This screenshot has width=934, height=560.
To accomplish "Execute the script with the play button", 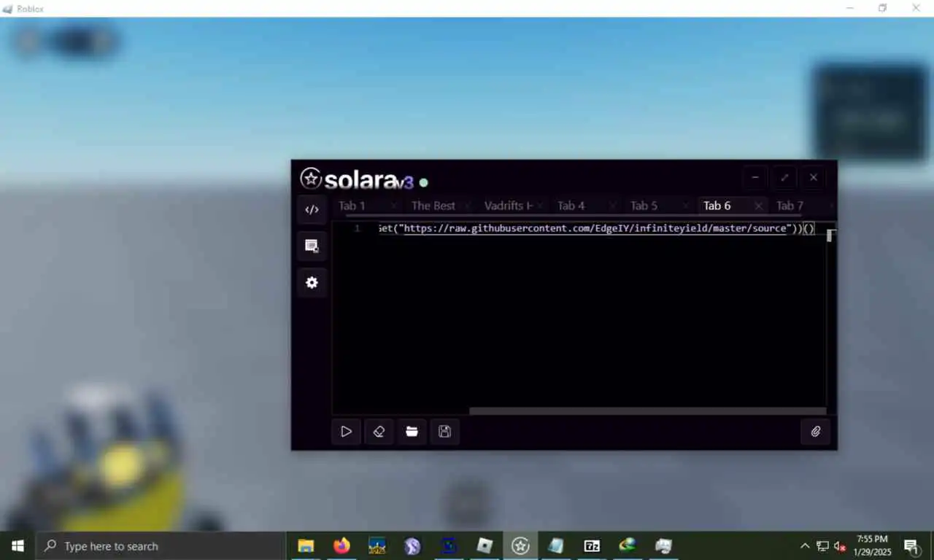I will [346, 432].
